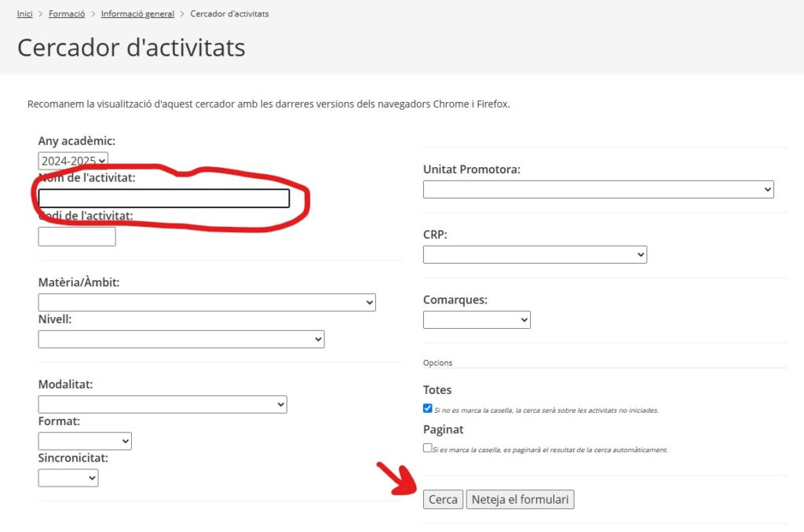Open the Format dropdown
Viewport: 804px width, 532px height.
tap(85, 441)
